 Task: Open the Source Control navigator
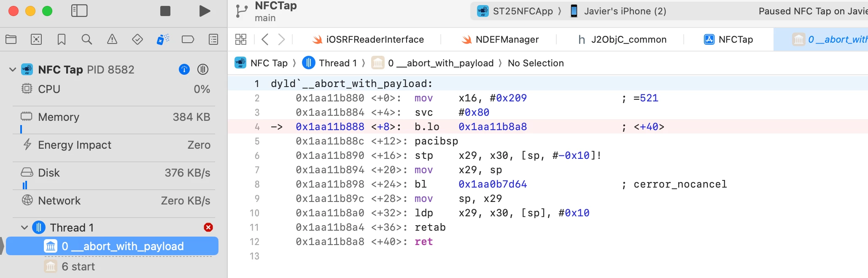[x=36, y=40]
